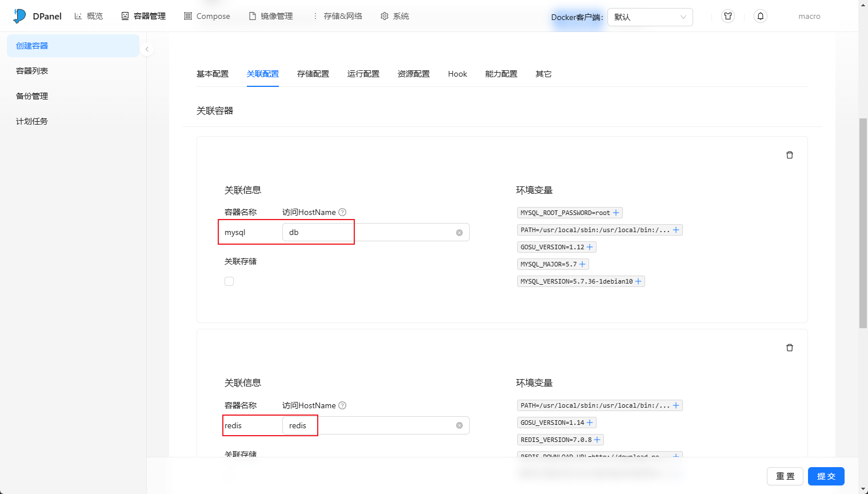The image size is (868, 494).
Task: Switch to the 存储配置 tab
Action: coord(313,74)
